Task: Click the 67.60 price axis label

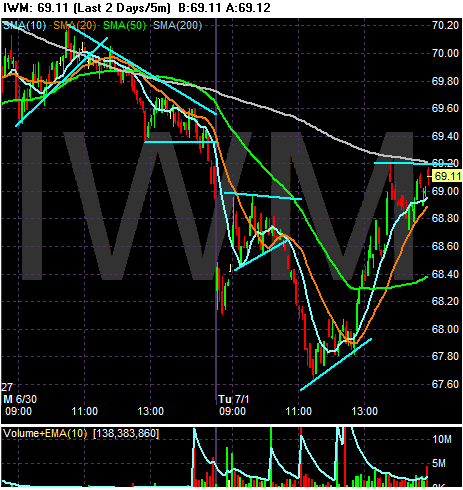Action: tap(446, 385)
